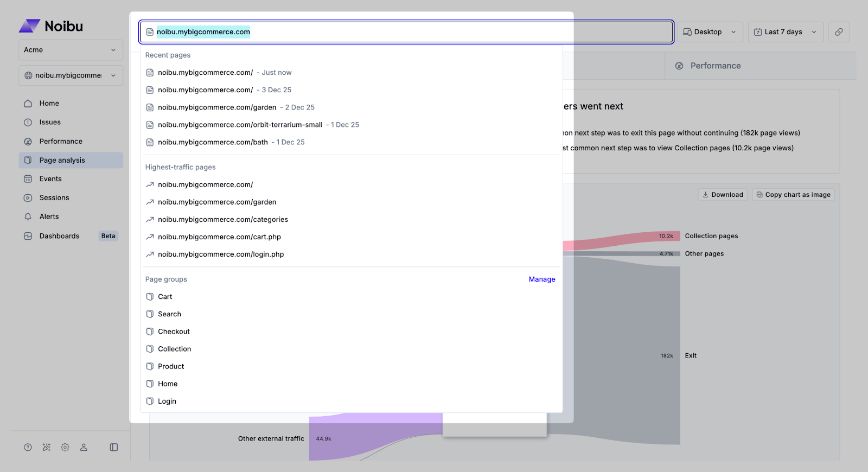Image resolution: width=868 pixels, height=472 pixels.
Task: Choose recent page noibu.mybigcommerce.com/garden 2 Dec 25
Action: pyautogui.click(x=352, y=107)
